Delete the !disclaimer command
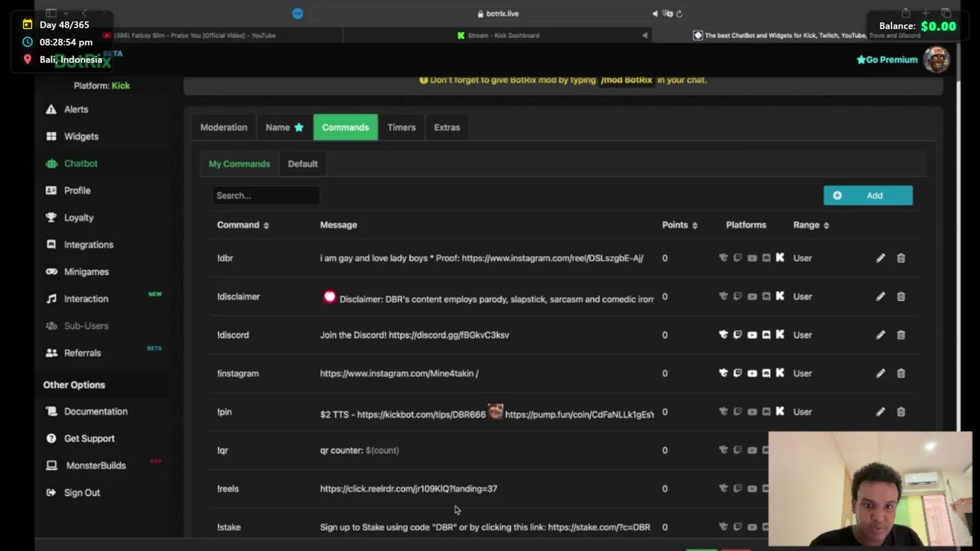Image resolution: width=980 pixels, height=551 pixels. 901,296
